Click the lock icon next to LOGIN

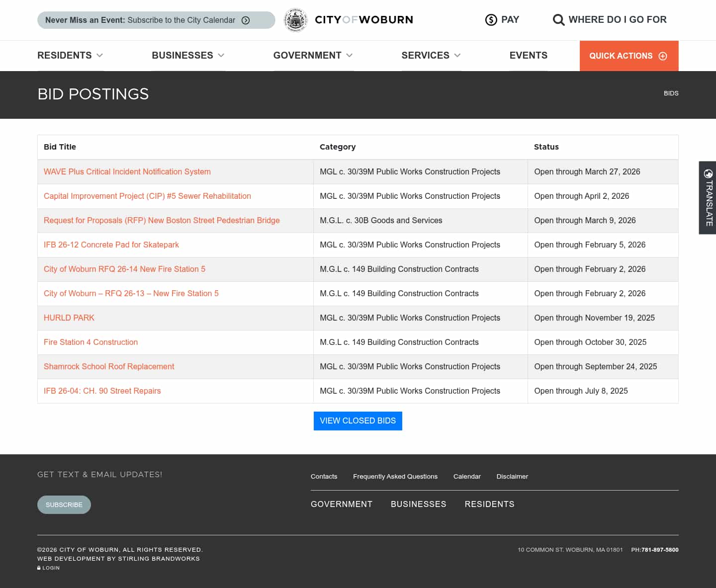point(39,567)
